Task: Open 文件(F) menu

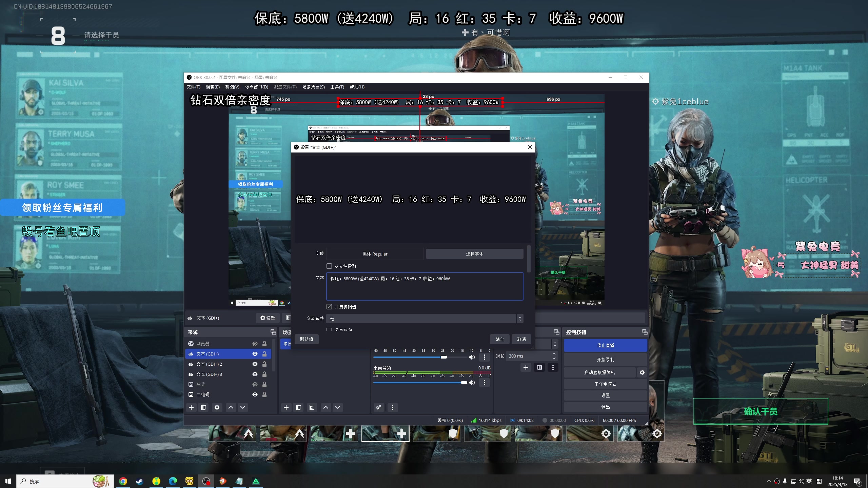Action: (193, 87)
